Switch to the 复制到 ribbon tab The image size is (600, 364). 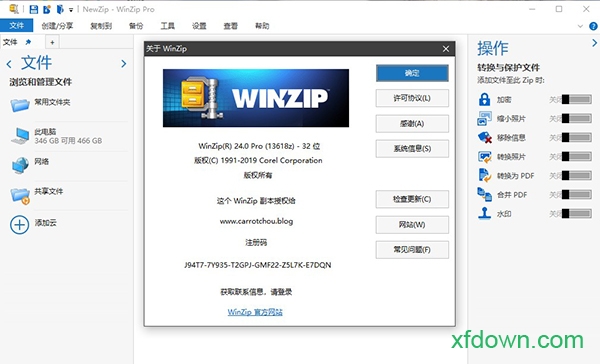(101, 26)
